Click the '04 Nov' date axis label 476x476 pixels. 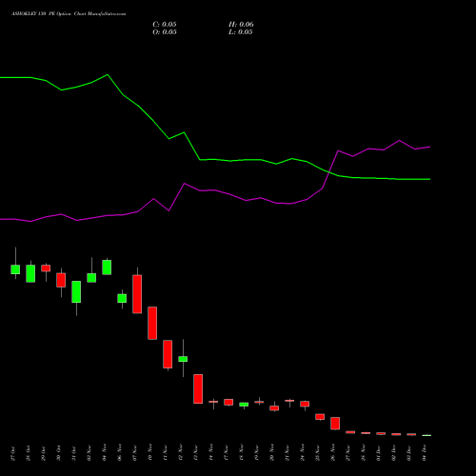[105, 453]
